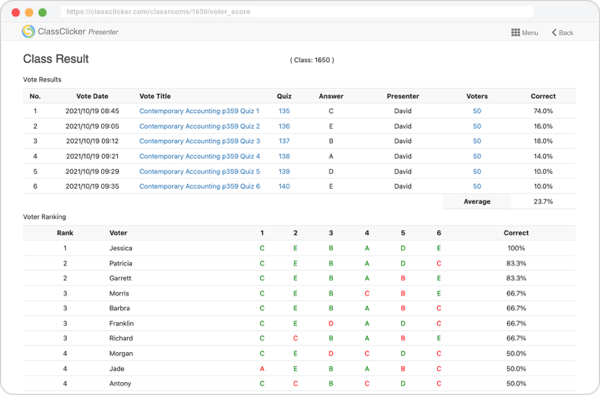Click Morris's red C answer for question 4
This screenshot has width=600, height=395.
[367, 294]
